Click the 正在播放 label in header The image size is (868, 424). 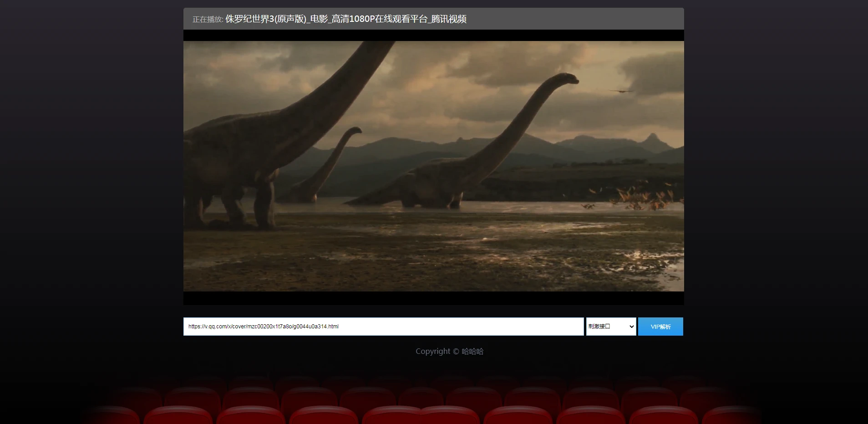click(x=207, y=20)
